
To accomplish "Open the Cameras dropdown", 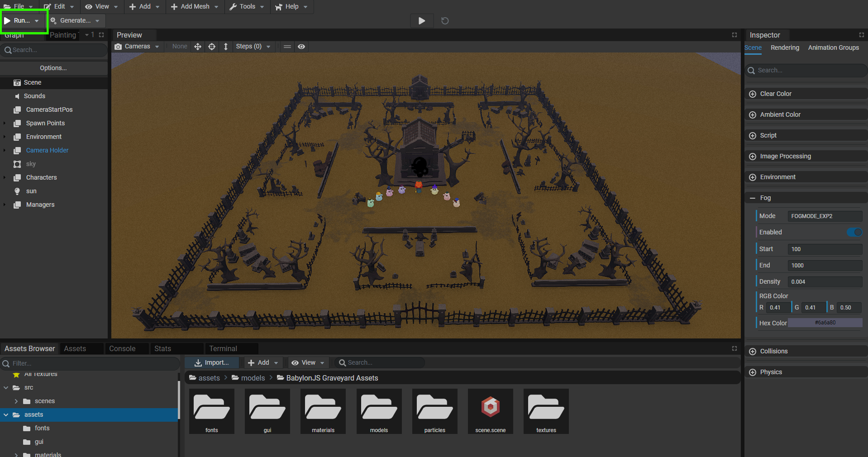I will click(137, 47).
